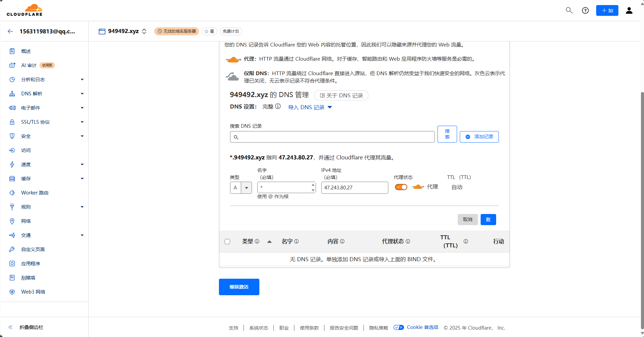
Task: Expand the SSL/TLS 协议 submenu arrow
Action: pyautogui.click(x=82, y=122)
